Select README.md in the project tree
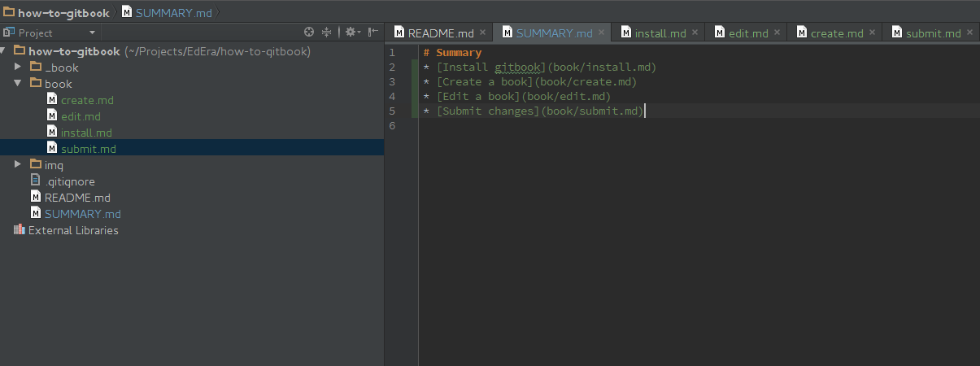This screenshot has width=980, height=366. click(77, 198)
